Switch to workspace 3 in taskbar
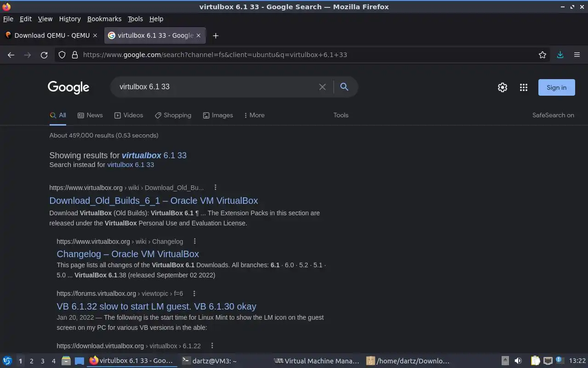Image resolution: width=588 pixels, height=368 pixels. (x=42, y=361)
